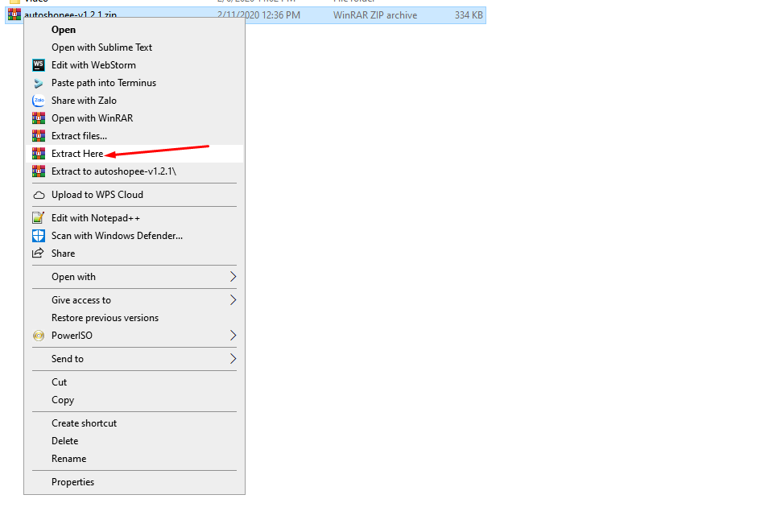
Task: Click the 334 KB size cell
Action: click(469, 15)
